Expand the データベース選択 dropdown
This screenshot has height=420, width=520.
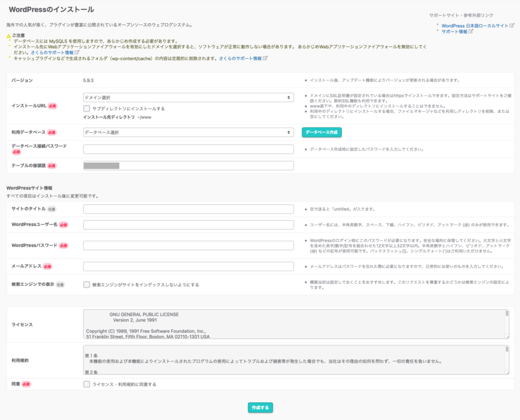(x=188, y=132)
